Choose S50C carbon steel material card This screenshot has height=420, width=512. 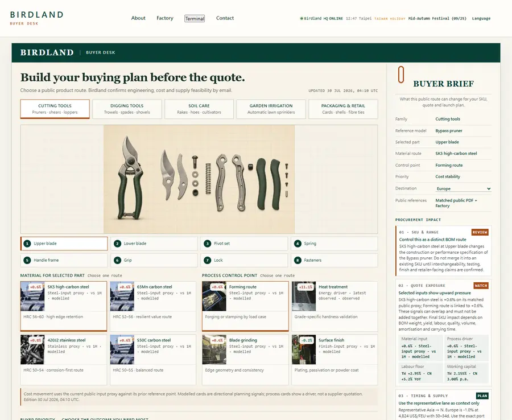pos(153,360)
